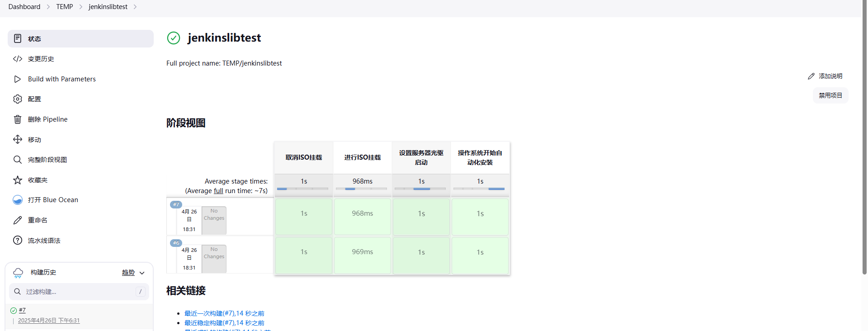
Task: Click the #6 build badge in stage view
Action: click(x=176, y=243)
